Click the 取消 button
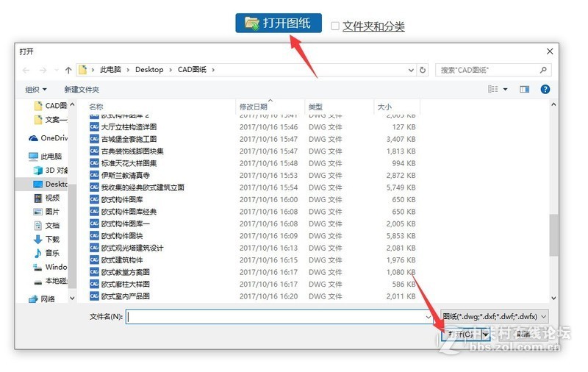This screenshot has width=588, height=372. tap(523, 334)
